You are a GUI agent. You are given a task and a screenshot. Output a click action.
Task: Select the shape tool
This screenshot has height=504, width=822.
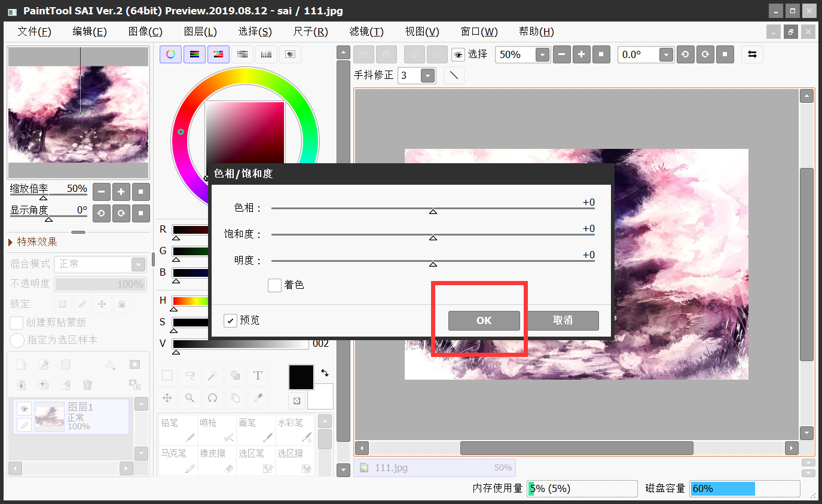[x=236, y=375]
